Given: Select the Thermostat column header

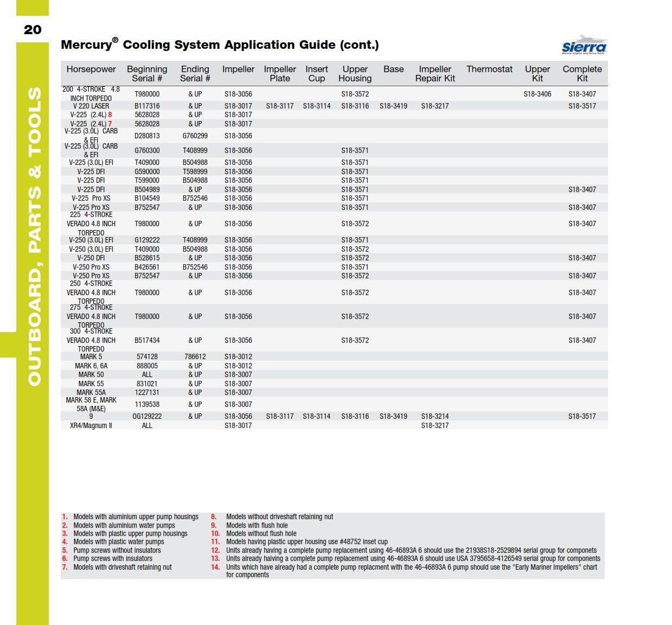Looking at the screenshot, I should tap(489, 69).
